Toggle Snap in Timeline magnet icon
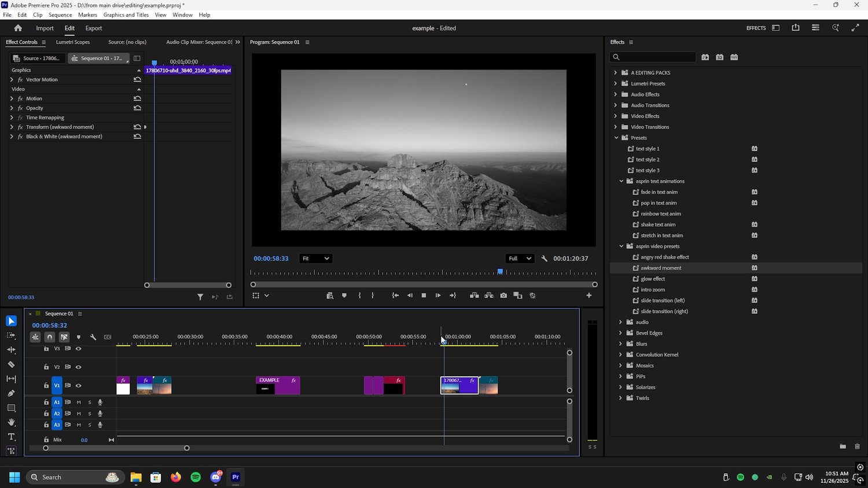 coord(50,337)
